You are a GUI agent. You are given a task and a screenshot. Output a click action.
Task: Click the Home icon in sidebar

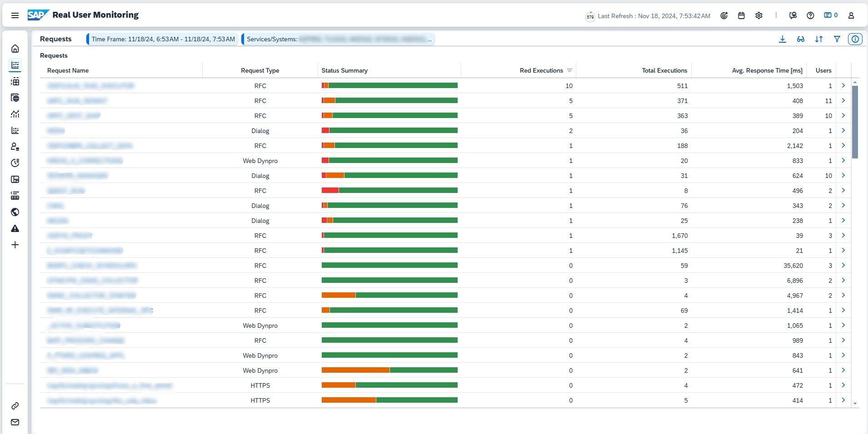coord(15,49)
